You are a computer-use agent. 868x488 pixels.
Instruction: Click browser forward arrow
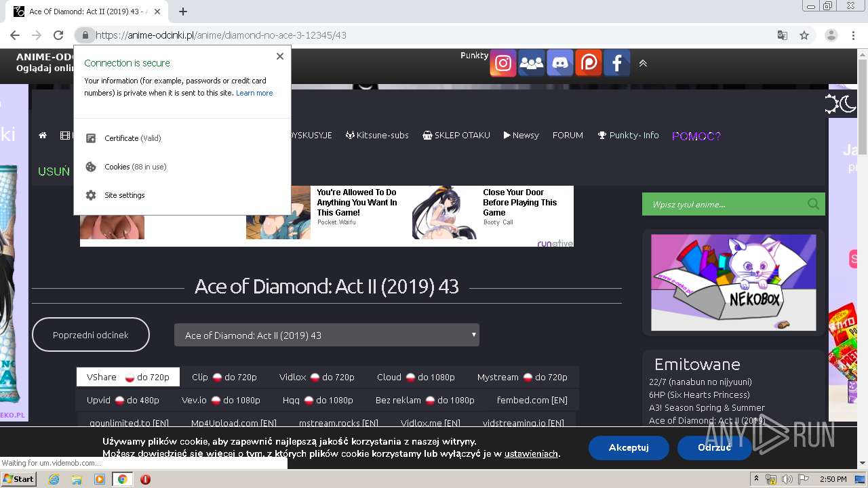click(x=37, y=35)
